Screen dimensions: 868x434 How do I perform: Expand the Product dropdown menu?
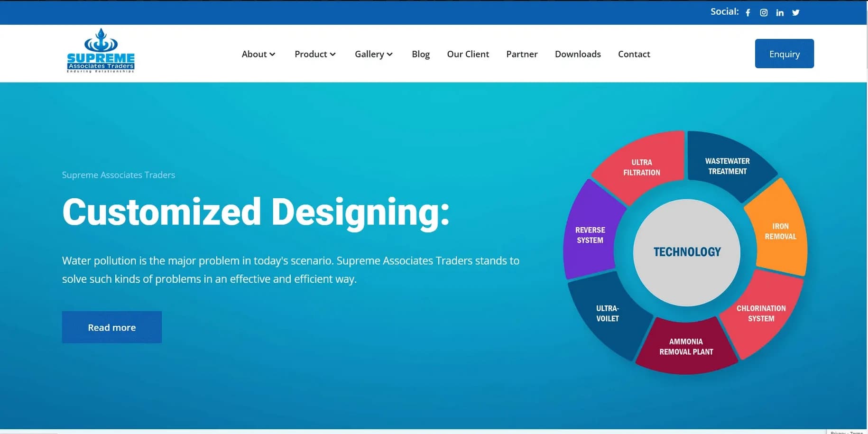click(315, 54)
